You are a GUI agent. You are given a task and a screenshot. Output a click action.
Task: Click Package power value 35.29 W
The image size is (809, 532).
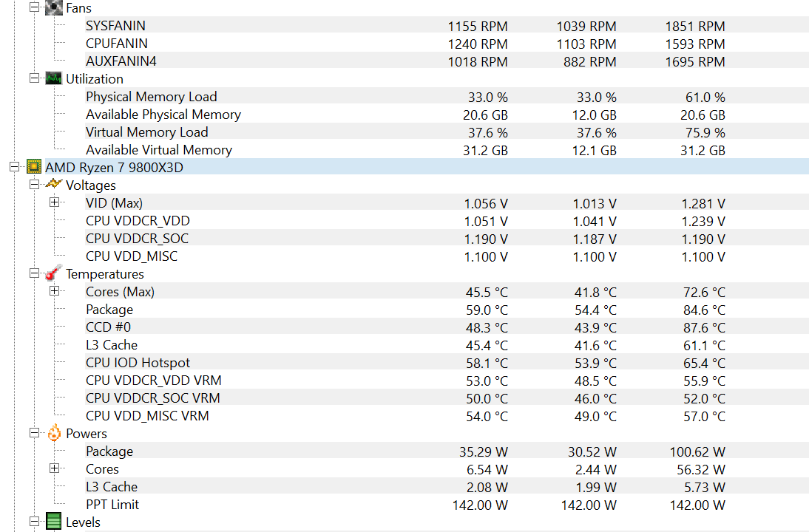pyautogui.click(x=484, y=451)
